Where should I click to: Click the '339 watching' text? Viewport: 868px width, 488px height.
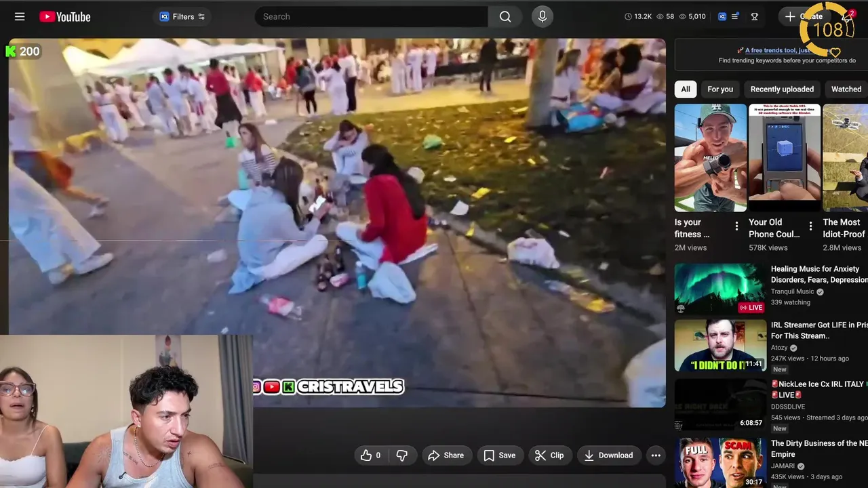tap(791, 302)
